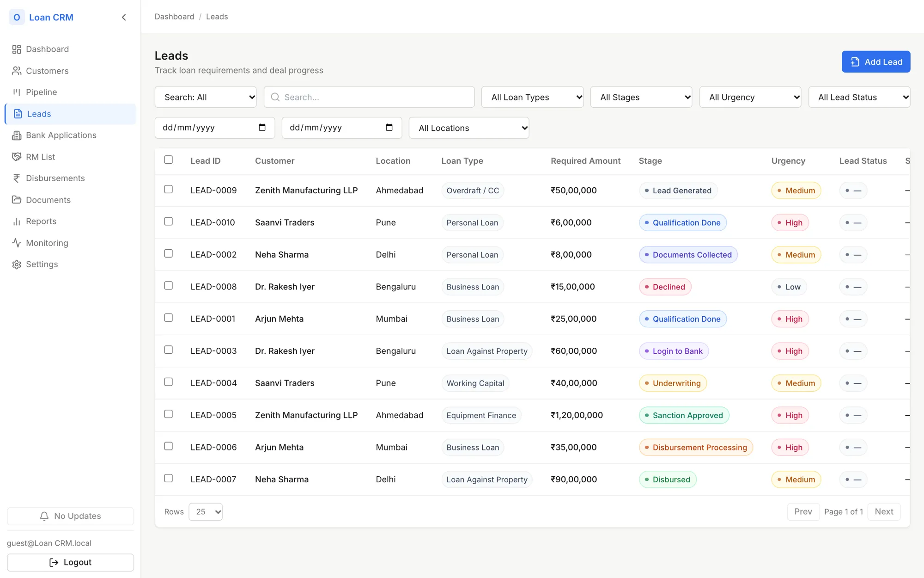924x578 pixels.
Task: Click the Overdraft / CC loan type tag
Action: pyautogui.click(x=473, y=191)
